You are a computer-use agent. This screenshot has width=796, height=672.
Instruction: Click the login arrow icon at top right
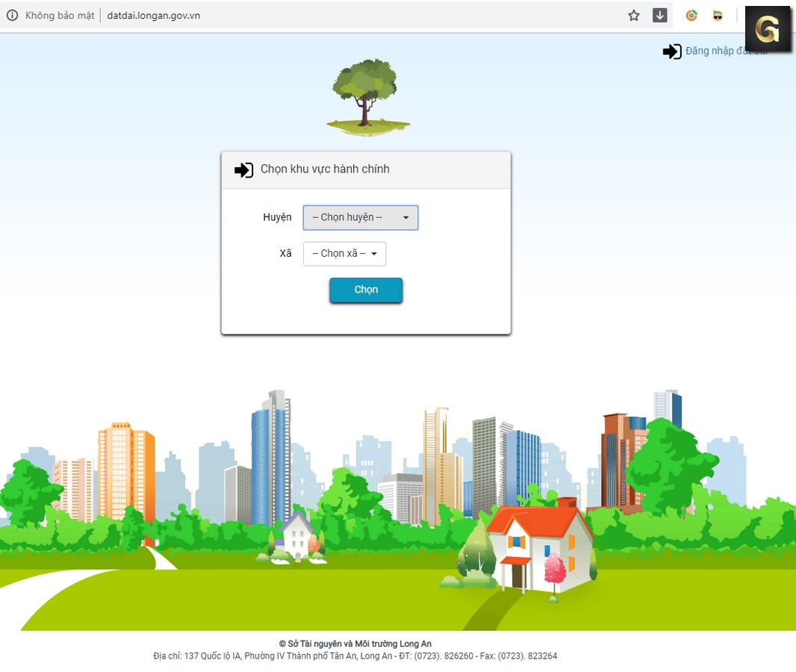click(671, 51)
